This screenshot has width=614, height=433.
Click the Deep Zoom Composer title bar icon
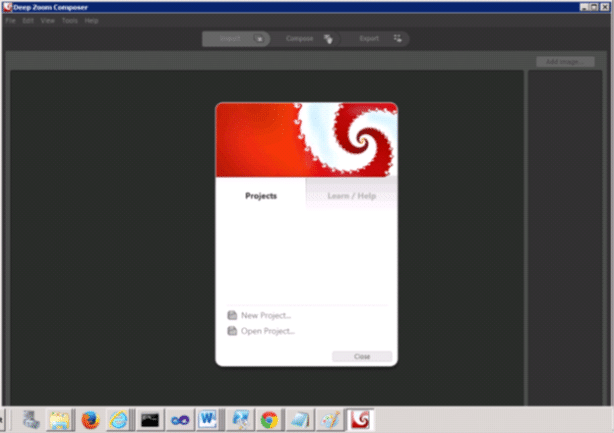7,7
